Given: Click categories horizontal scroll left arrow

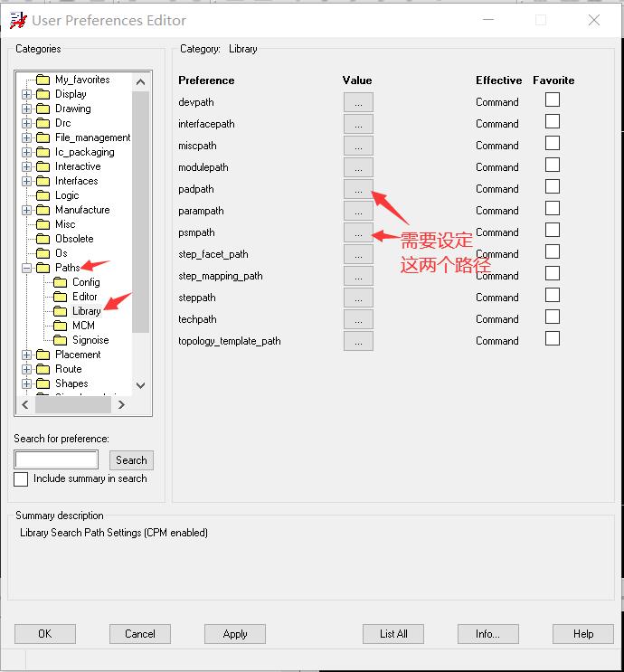Looking at the screenshot, I should (25, 404).
